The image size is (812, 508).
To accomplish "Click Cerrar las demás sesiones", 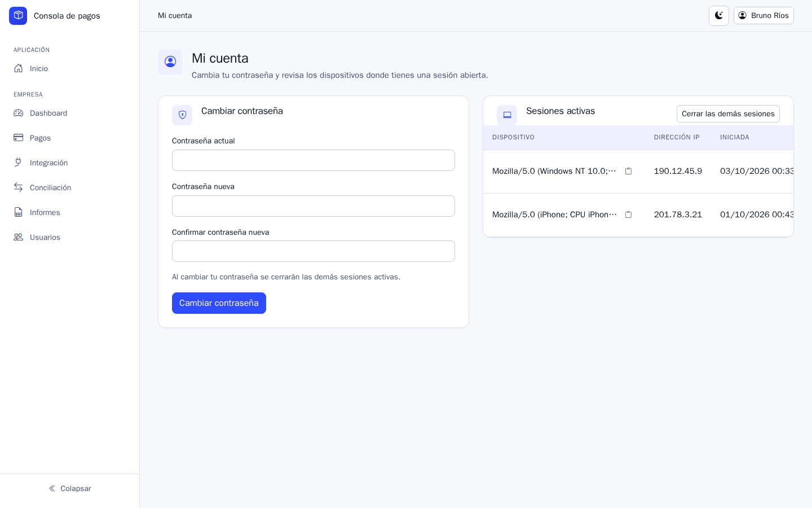I will point(728,113).
